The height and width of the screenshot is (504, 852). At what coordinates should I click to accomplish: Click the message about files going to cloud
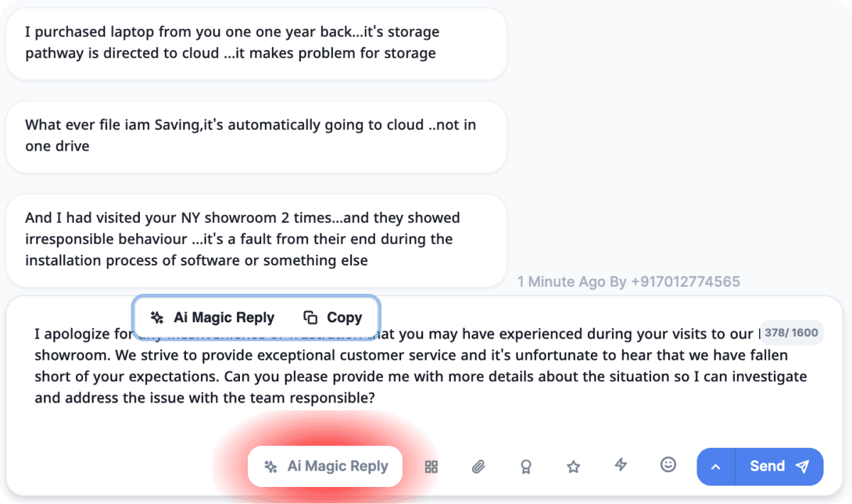pyautogui.click(x=256, y=135)
